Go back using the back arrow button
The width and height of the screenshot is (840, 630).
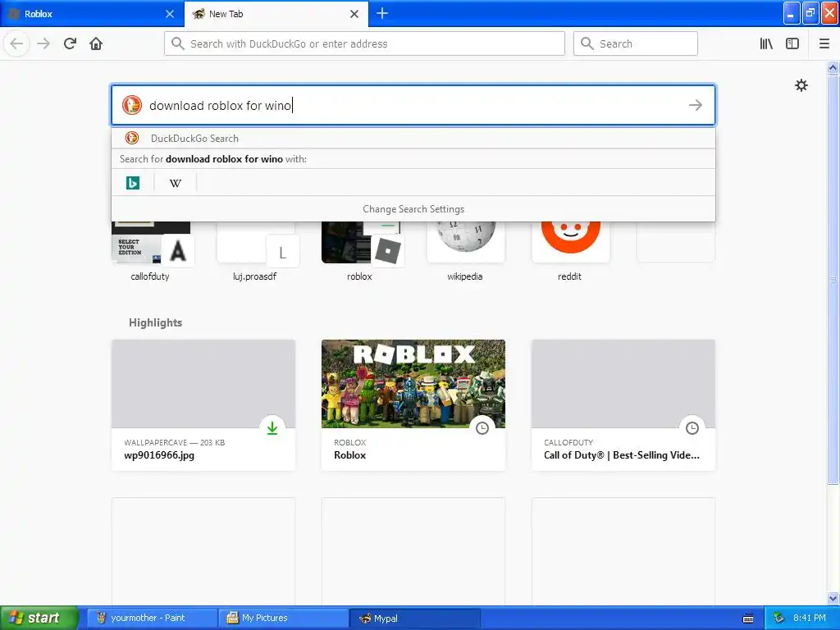[x=16, y=43]
